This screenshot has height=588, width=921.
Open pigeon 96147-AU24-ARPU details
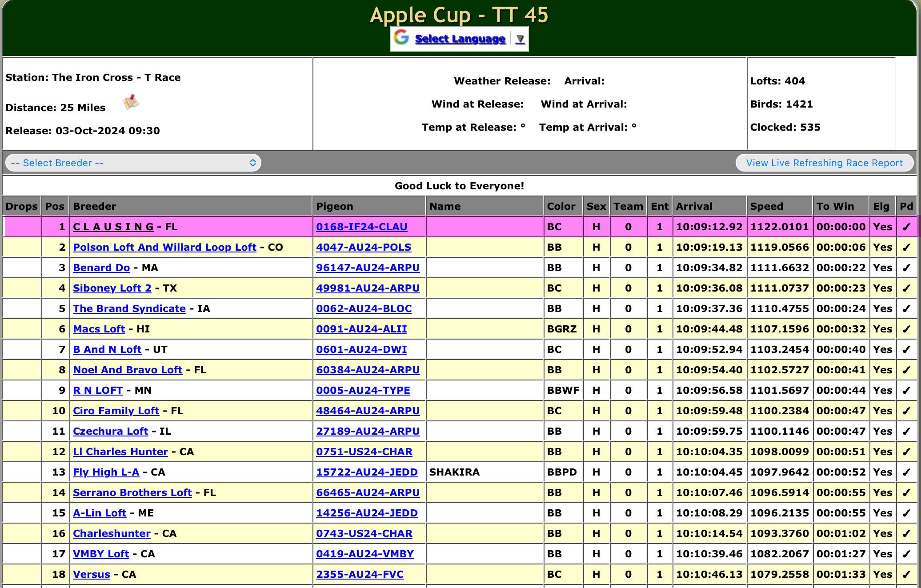tap(368, 268)
